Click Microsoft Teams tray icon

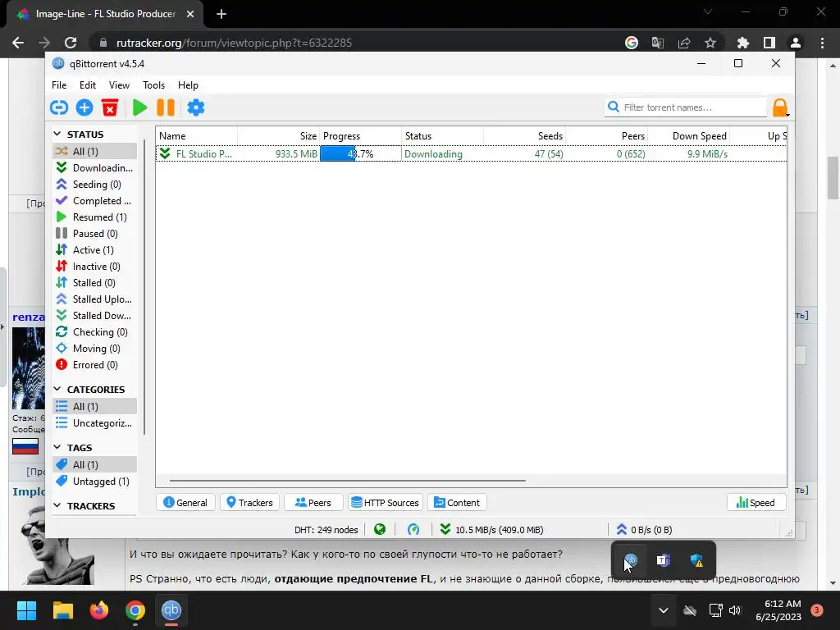pos(663,560)
